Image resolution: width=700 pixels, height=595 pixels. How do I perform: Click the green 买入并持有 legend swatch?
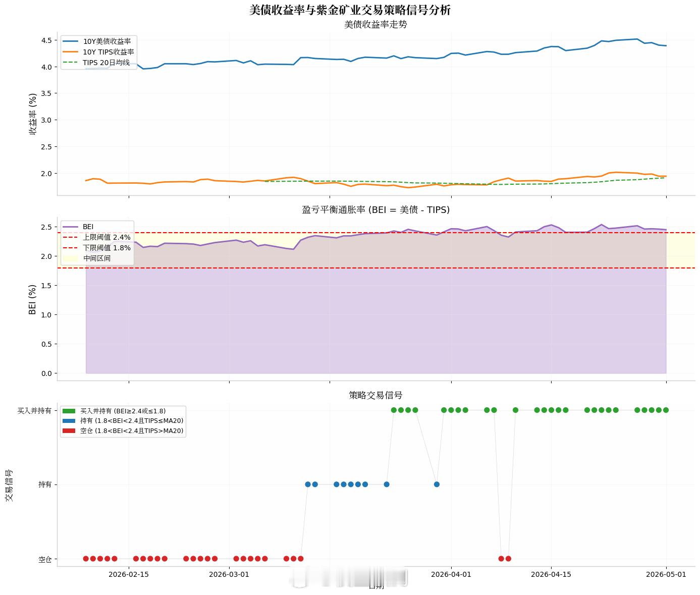click(x=69, y=411)
